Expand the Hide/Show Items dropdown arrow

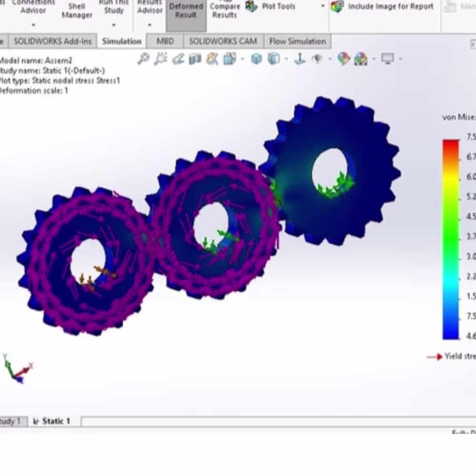coord(330,59)
